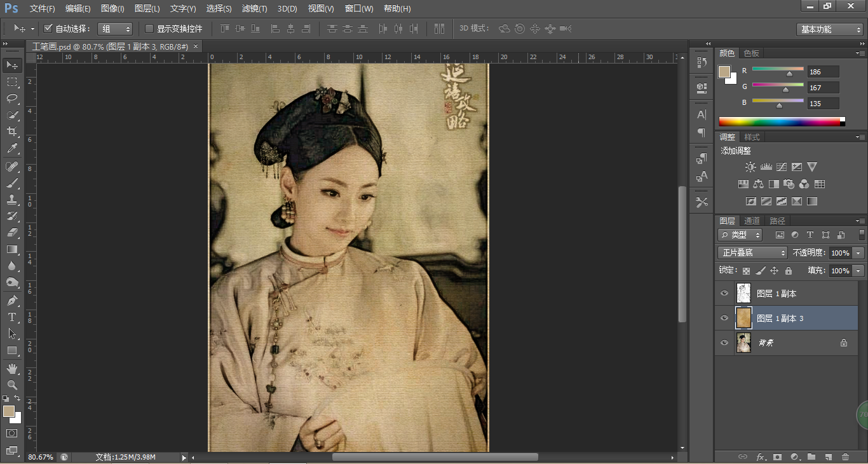This screenshot has height=464, width=868.
Task: Toggle the 自动选择 checkbox
Action: pos(48,29)
